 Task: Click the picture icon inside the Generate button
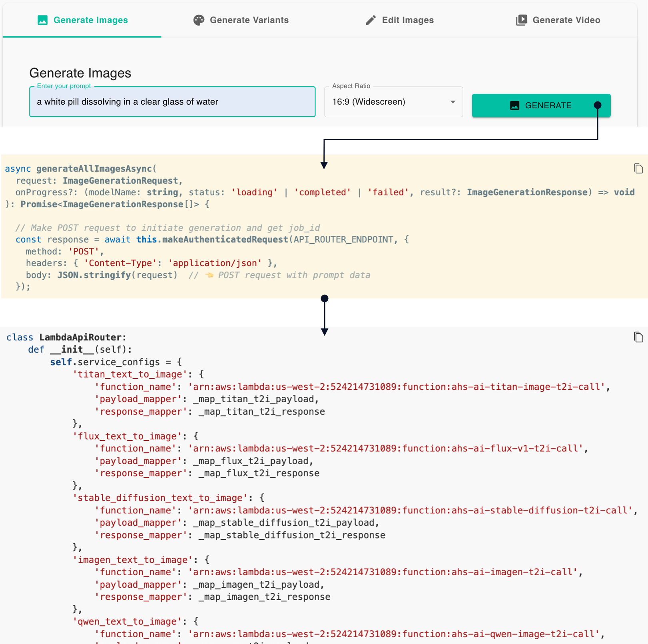(x=514, y=105)
